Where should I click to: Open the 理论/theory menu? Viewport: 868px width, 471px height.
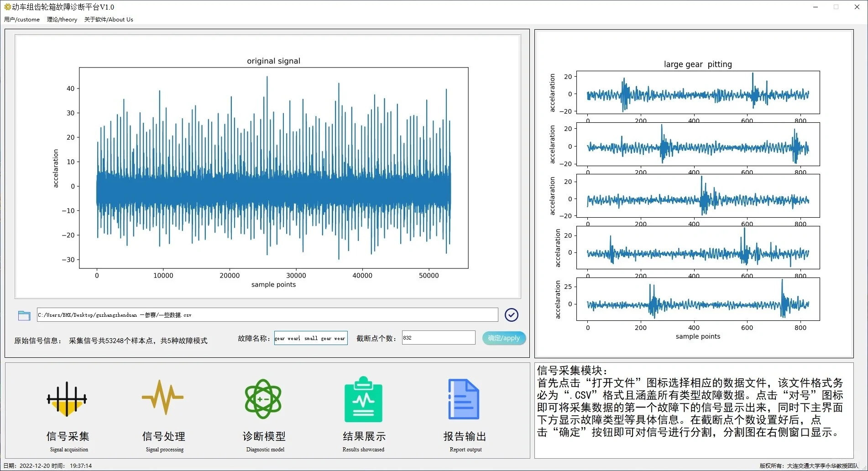[62, 20]
